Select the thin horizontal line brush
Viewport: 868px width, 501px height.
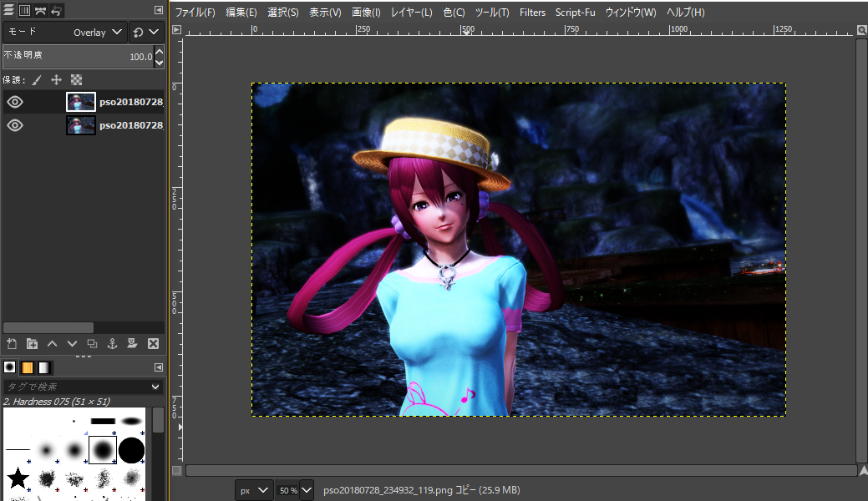(18, 449)
